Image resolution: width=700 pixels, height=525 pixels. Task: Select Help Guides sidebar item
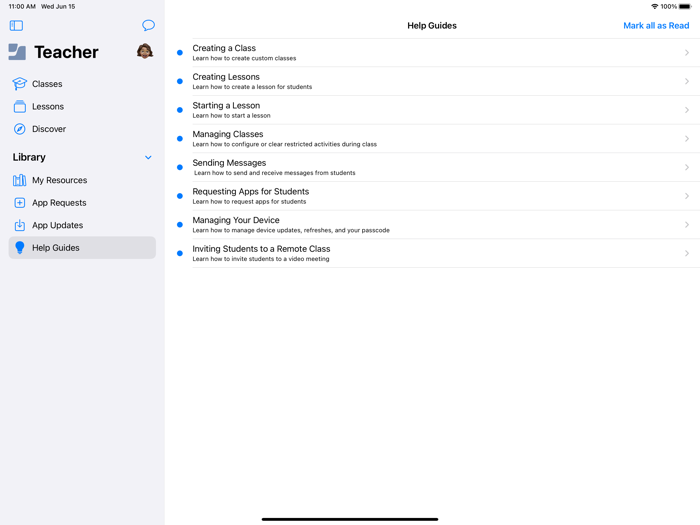coord(82,247)
